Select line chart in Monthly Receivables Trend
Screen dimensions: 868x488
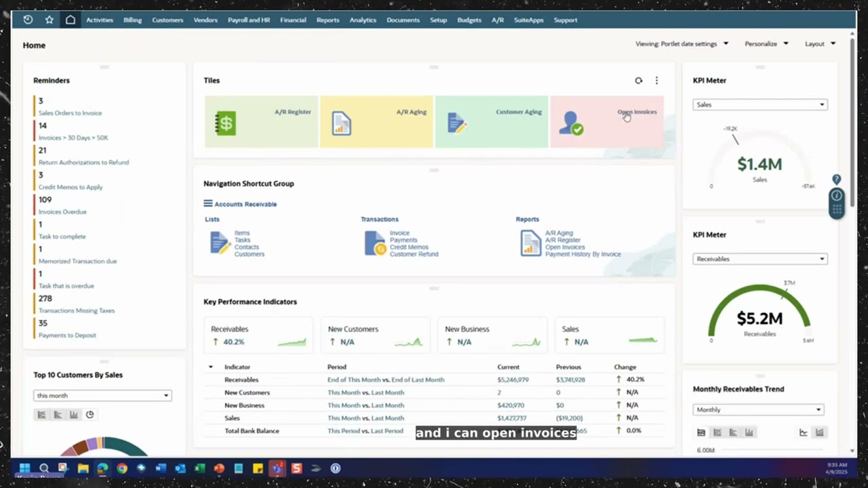point(804,432)
